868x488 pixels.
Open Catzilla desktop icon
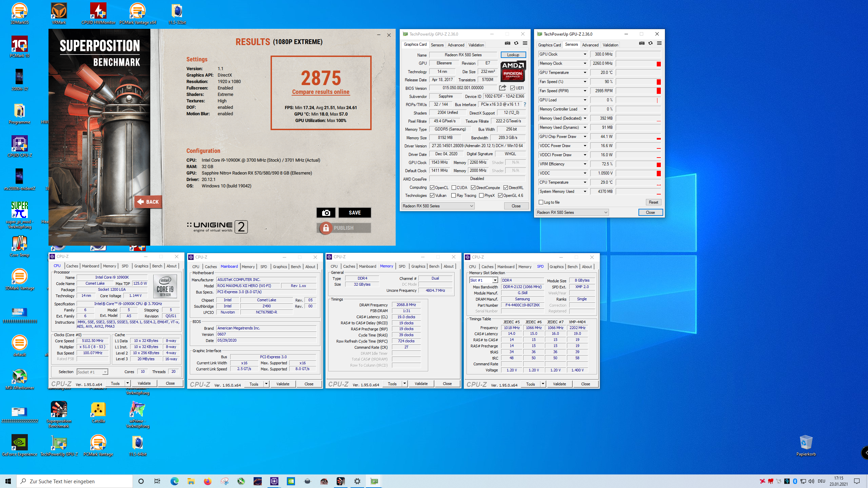click(98, 412)
